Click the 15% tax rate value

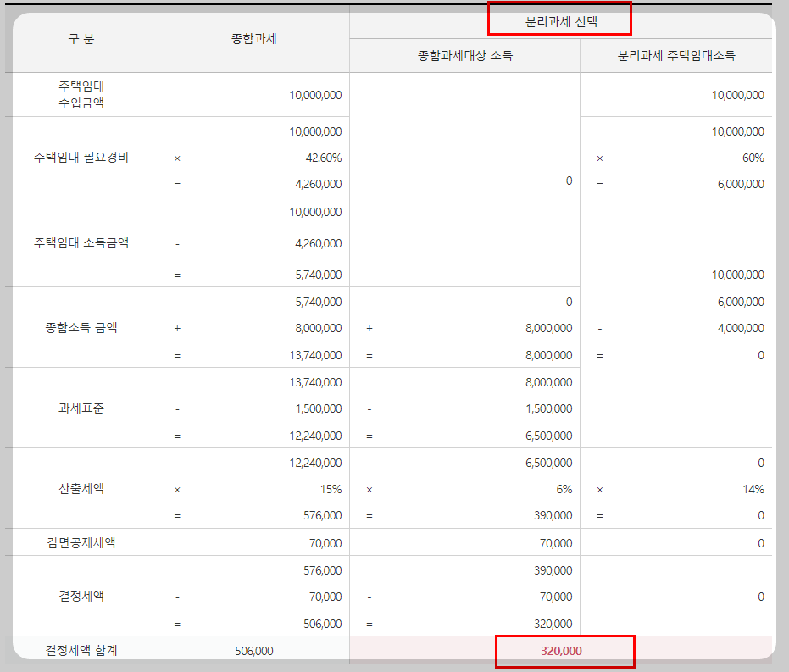(x=331, y=490)
